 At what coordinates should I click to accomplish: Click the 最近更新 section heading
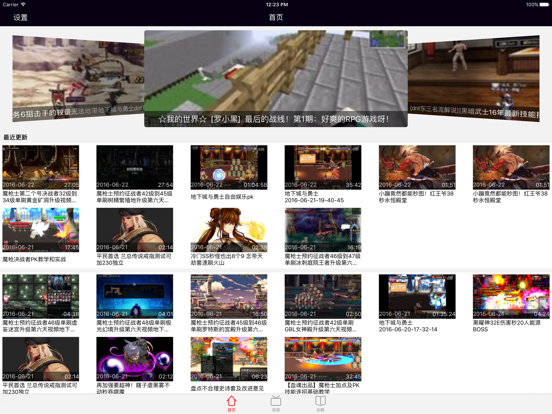click(x=15, y=137)
